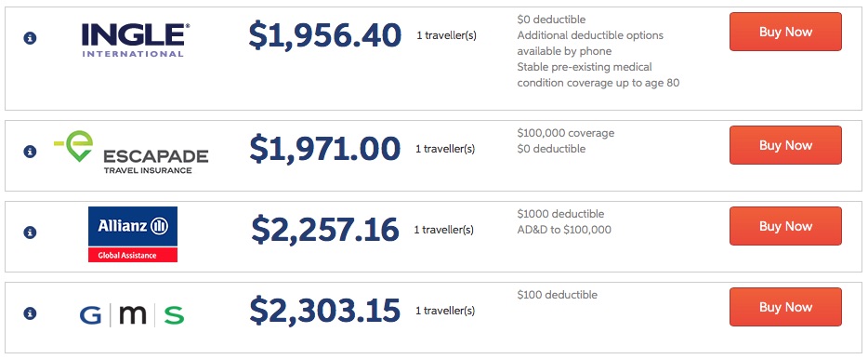This screenshot has height=359, width=868.
Task: Click the info icon beside GMS
Action: [x=30, y=313]
